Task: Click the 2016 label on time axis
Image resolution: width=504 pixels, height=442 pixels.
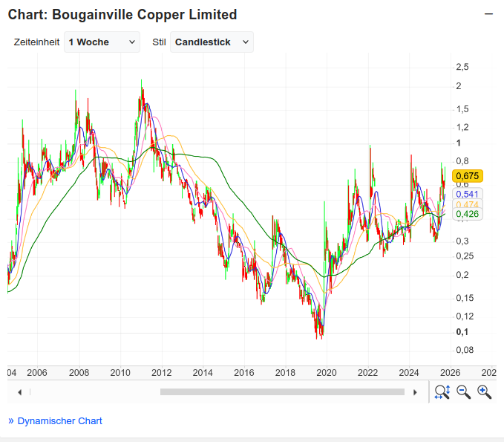Action: tap(244, 373)
